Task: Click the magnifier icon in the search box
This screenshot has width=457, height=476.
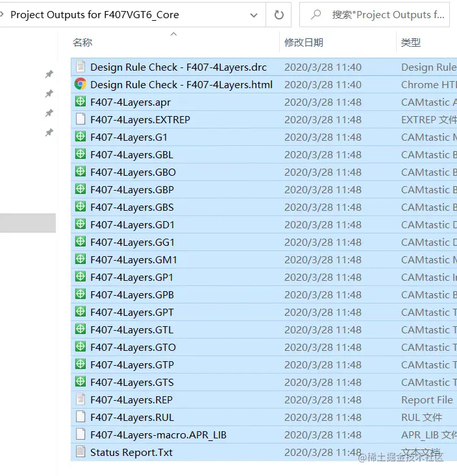Action: click(x=315, y=14)
